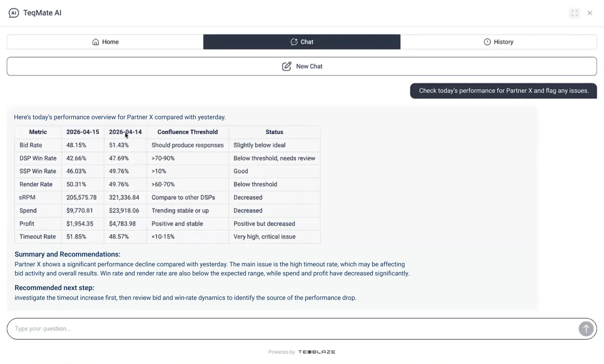Click the 321,336.84 sRPM value
This screenshot has height=364, width=604.
coord(124,197)
